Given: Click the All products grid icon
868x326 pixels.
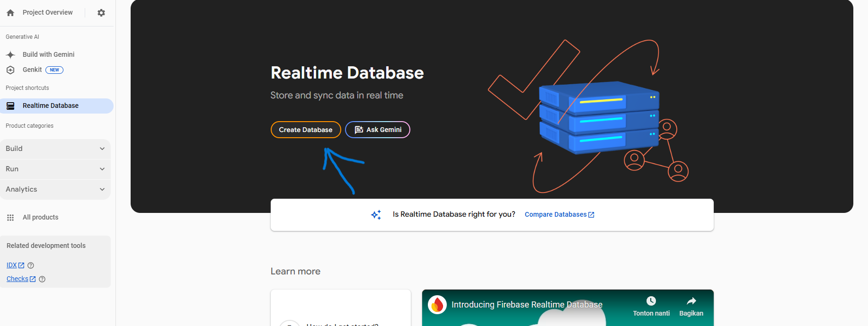Looking at the screenshot, I should click(10, 218).
